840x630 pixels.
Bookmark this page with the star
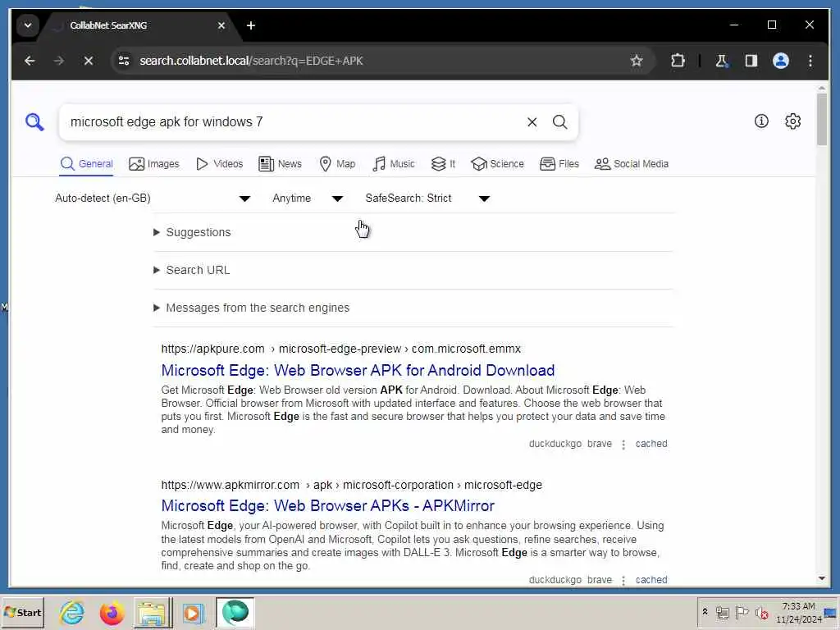(637, 61)
